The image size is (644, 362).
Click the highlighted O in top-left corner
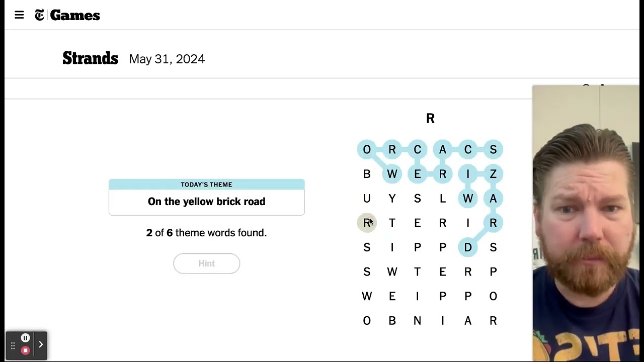click(367, 149)
